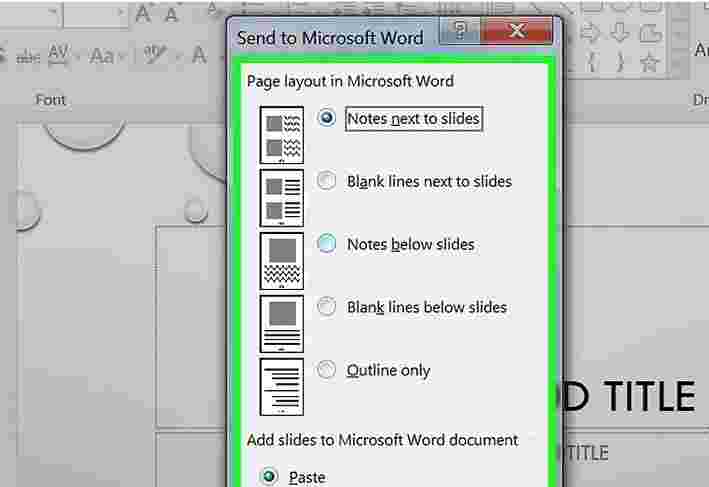Click the large TITLE text on the slide
This screenshot has width=709, height=487.
(x=650, y=396)
